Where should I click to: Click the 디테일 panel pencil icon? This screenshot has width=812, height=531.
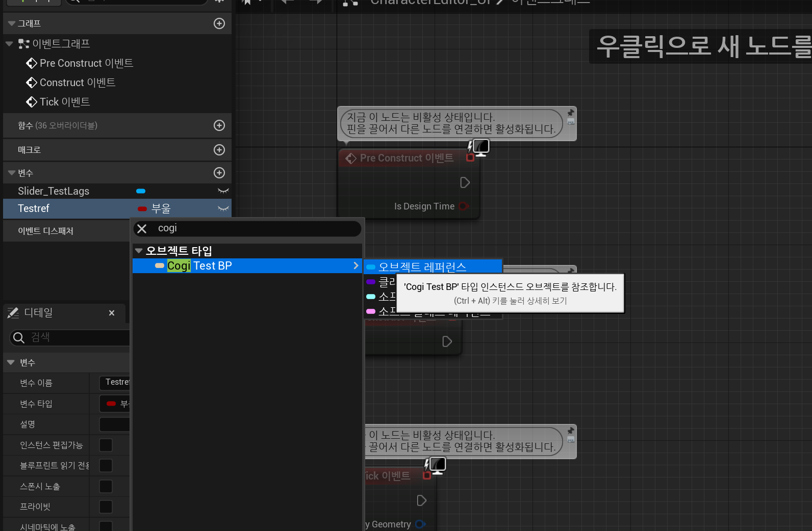[13, 313]
